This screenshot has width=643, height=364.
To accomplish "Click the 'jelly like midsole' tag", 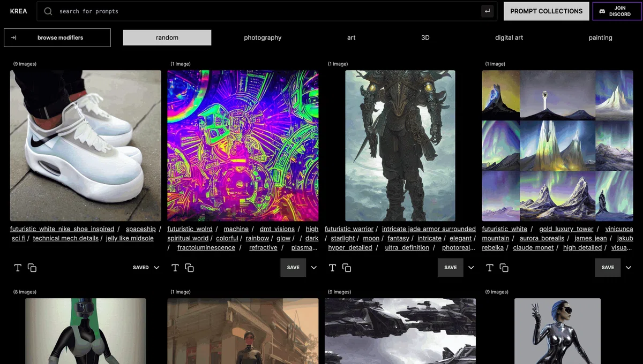I will 130,238.
